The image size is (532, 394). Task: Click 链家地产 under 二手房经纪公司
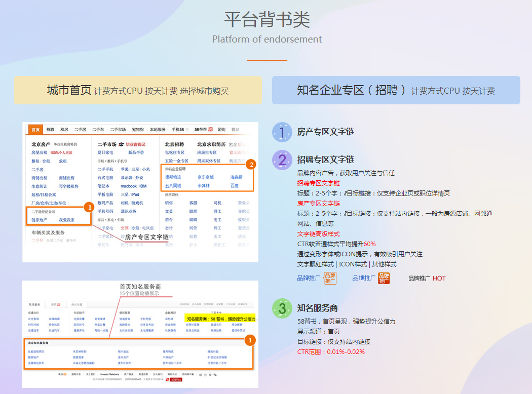[40, 220]
